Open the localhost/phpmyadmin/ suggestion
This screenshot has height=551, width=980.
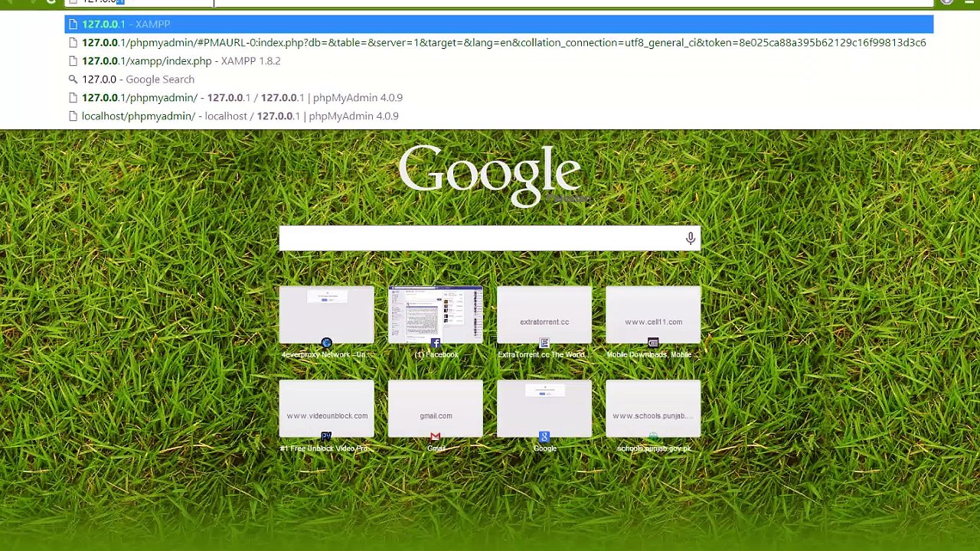tap(498, 116)
